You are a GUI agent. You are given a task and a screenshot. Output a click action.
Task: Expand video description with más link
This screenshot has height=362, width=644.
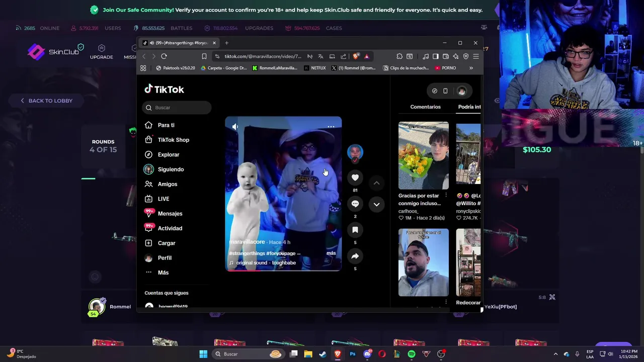point(331,253)
